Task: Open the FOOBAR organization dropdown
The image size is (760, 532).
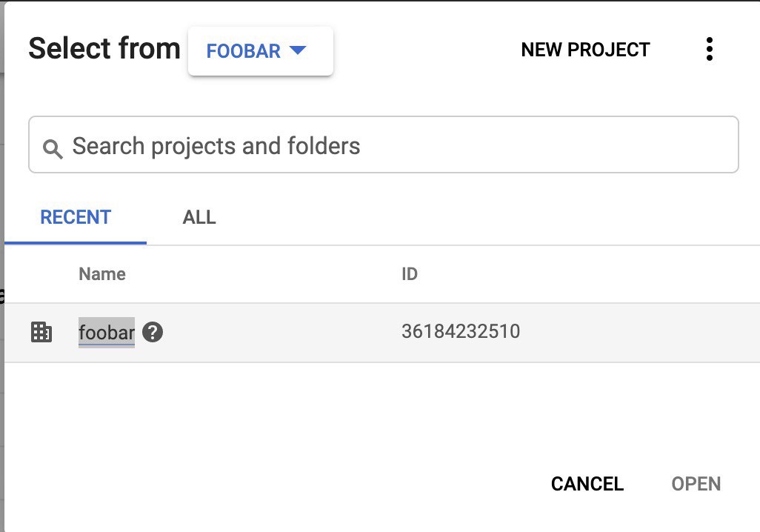Action: (x=260, y=51)
